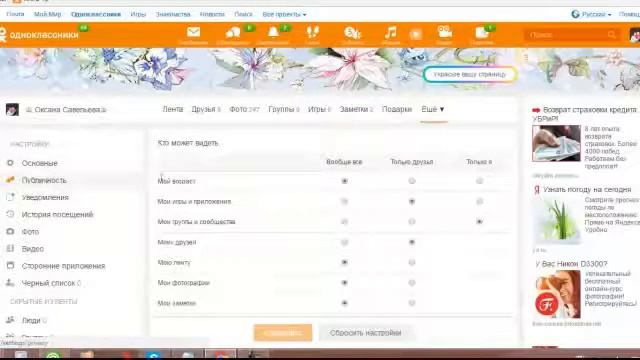Click Оксана Савельева profile name
Image resolution: width=640 pixels, height=360 pixels.
coord(67,110)
